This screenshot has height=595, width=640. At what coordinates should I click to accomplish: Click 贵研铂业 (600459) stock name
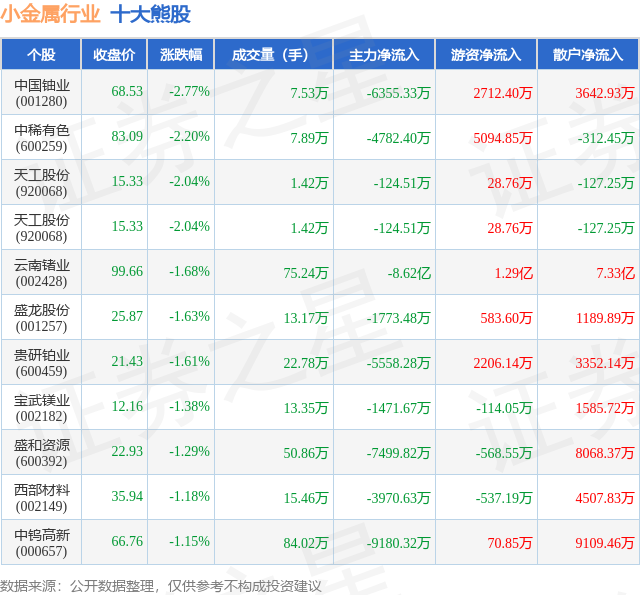(41, 363)
